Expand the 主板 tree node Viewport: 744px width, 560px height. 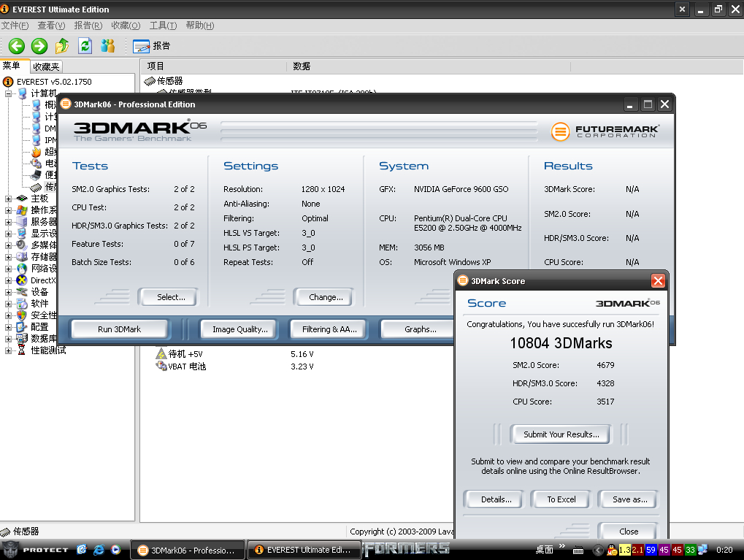[8, 199]
